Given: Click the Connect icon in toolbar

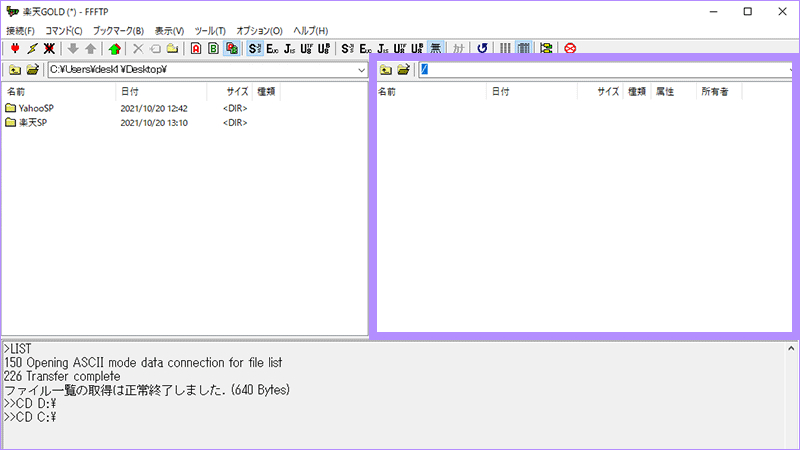Looking at the screenshot, I should pos(13,47).
